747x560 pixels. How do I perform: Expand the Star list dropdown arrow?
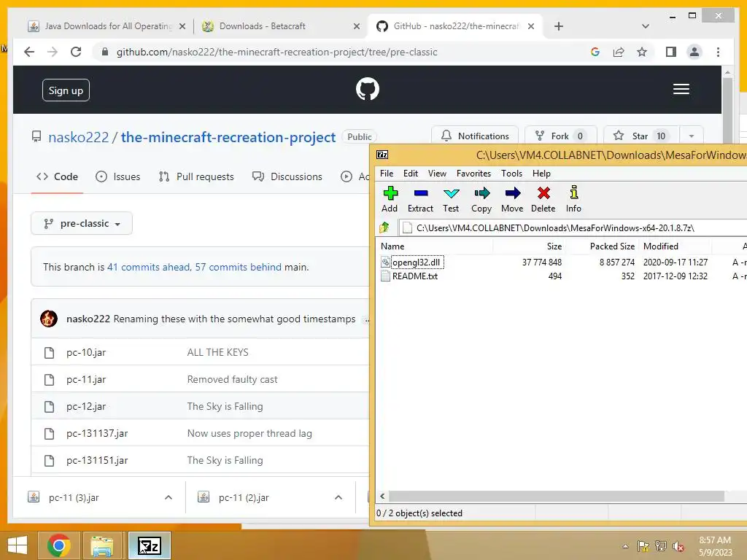(x=692, y=136)
